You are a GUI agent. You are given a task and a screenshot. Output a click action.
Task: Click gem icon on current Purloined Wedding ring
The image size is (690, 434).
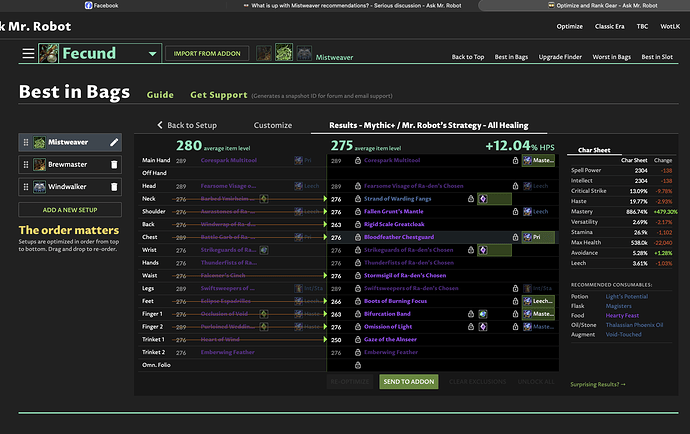pyautogui.click(x=264, y=327)
